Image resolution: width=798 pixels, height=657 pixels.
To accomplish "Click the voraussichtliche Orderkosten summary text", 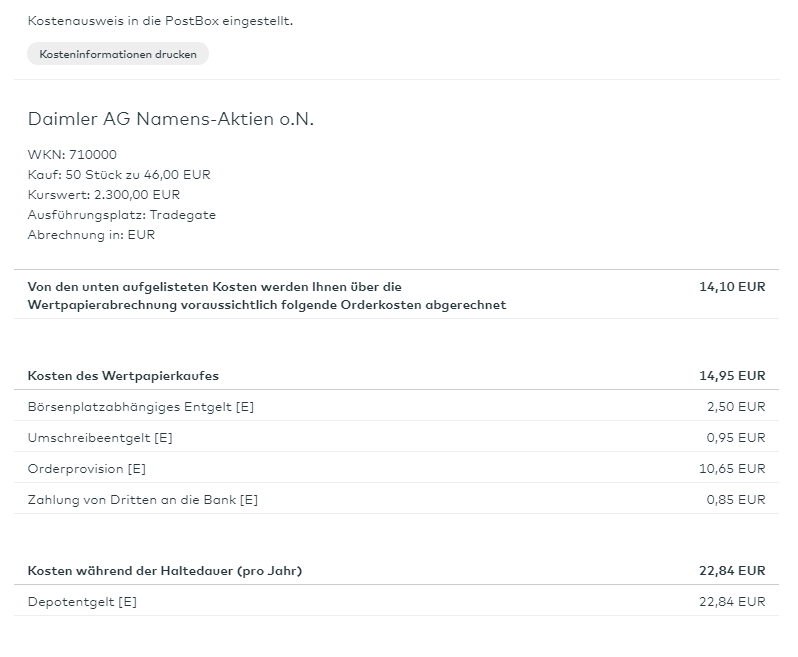I will [266, 295].
